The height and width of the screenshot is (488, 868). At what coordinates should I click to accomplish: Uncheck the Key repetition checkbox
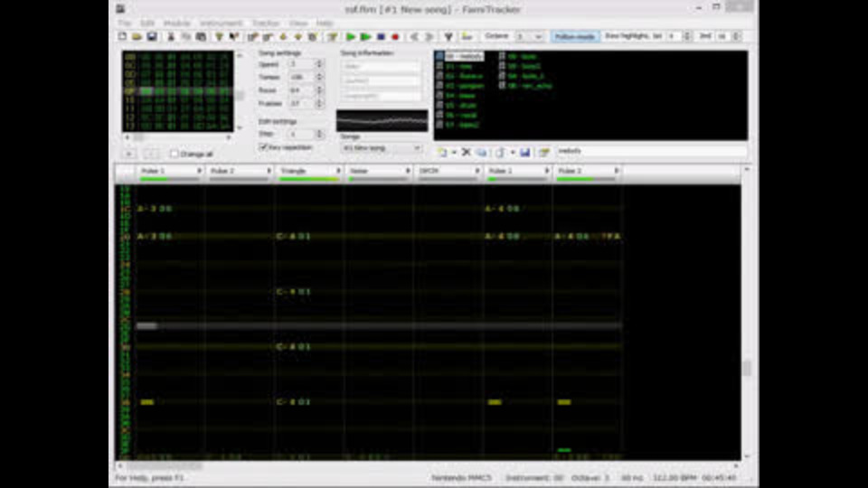tap(263, 147)
